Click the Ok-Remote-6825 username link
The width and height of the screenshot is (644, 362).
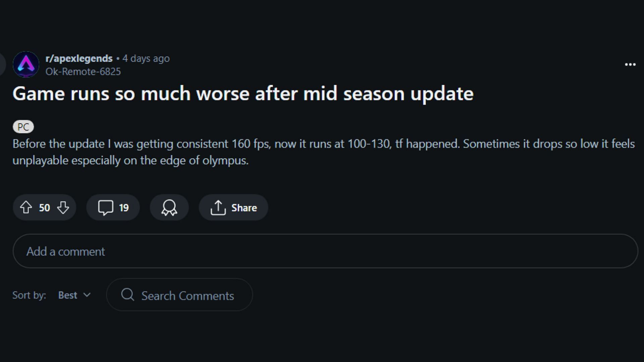click(x=83, y=71)
